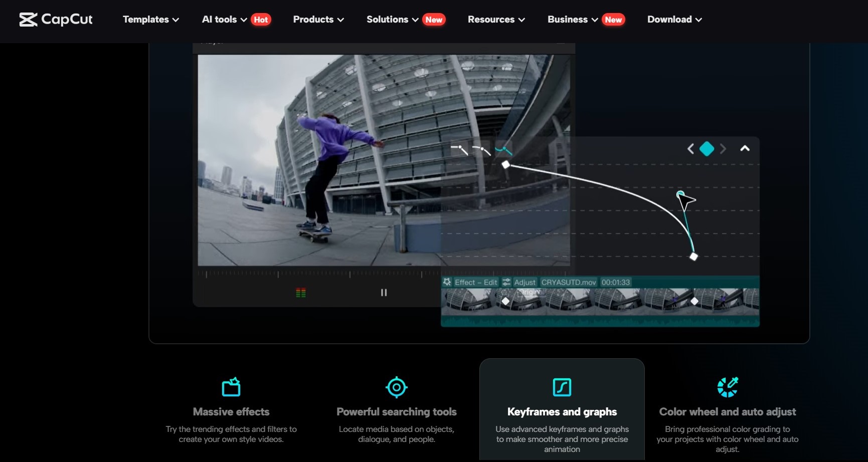The width and height of the screenshot is (868, 462).
Task: Click the CRYASUTD.mov clip name
Action: (x=568, y=282)
